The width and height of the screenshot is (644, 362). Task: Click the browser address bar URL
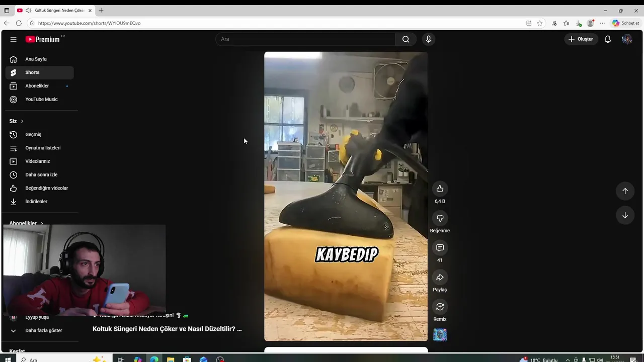pos(89,23)
